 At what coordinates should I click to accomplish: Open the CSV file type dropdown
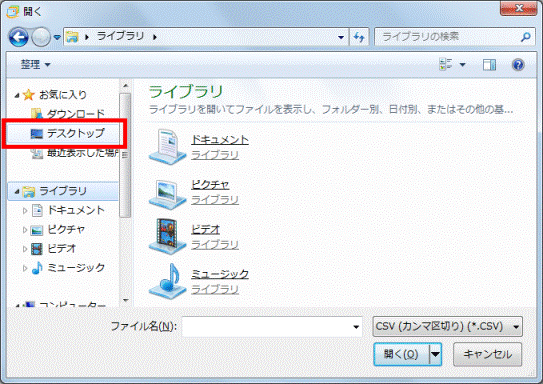(447, 327)
